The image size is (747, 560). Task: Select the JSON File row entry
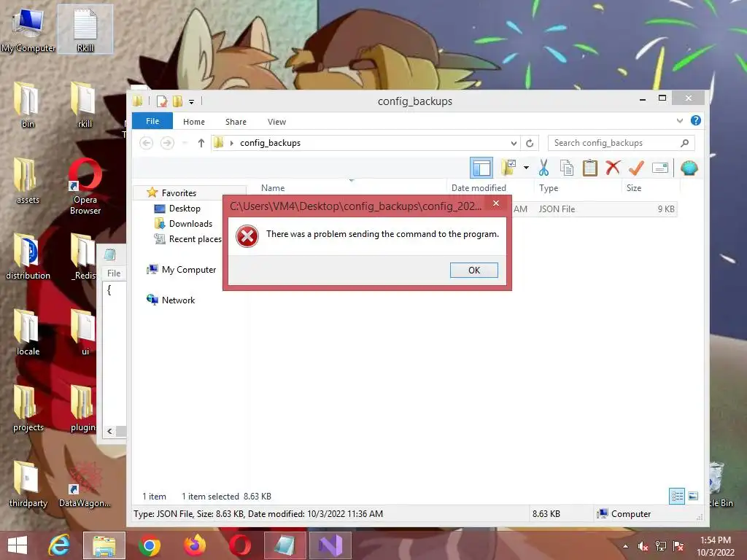pyautogui.click(x=594, y=209)
